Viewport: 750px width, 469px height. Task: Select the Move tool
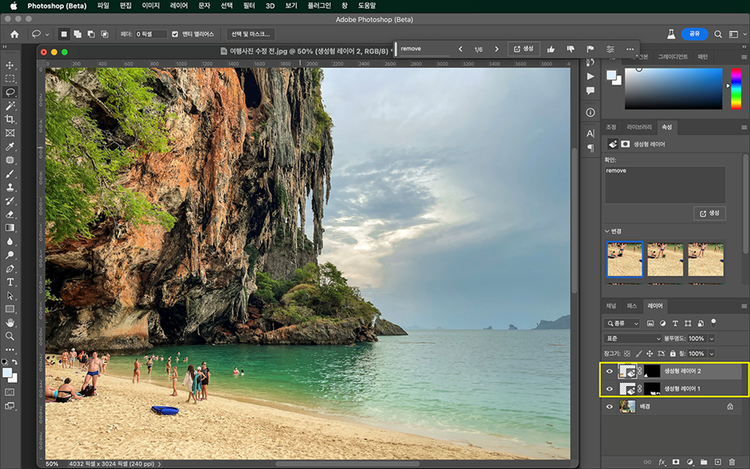pos(10,64)
